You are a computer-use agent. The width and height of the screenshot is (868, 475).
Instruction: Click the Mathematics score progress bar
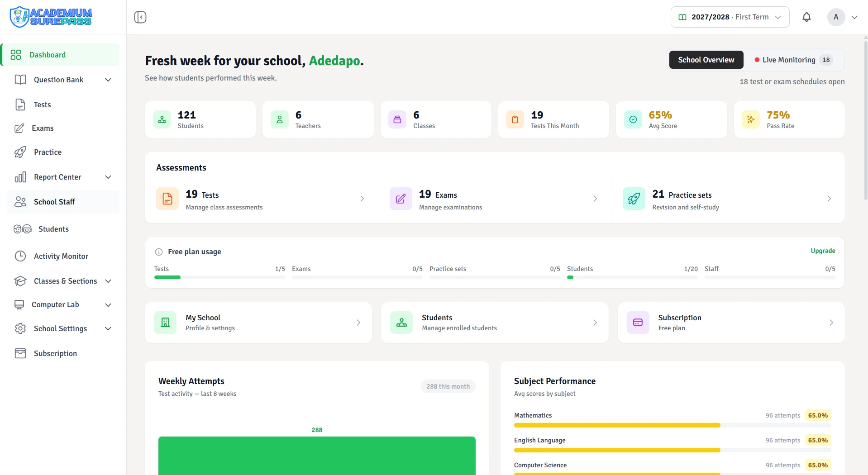(672, 425)
